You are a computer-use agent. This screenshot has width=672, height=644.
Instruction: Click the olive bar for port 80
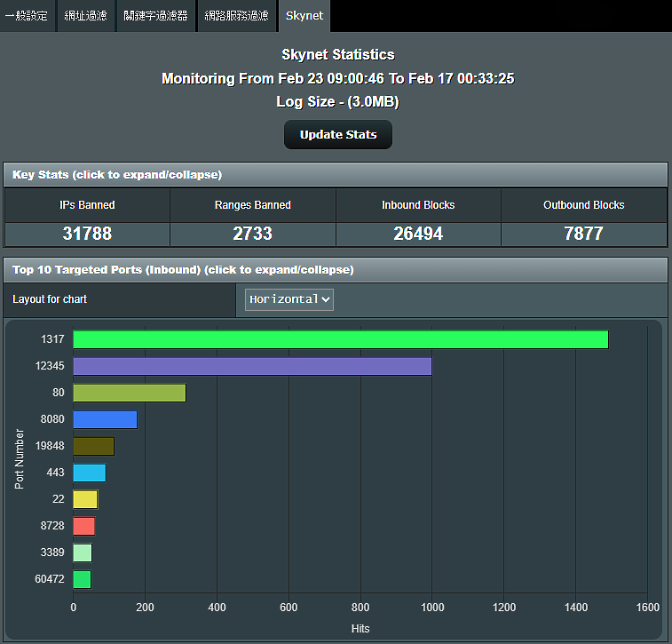130,393
